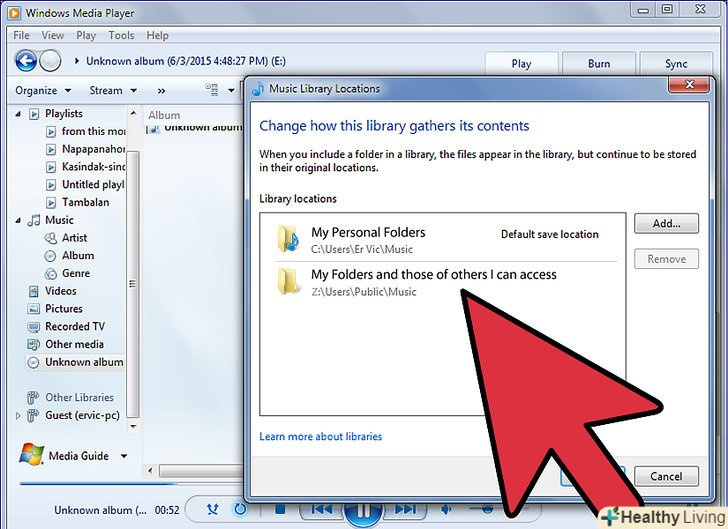Screen dimensions: 728x529
Task: Click the Guest (ervic-pc) library icon
Action: tap(33, 415)
